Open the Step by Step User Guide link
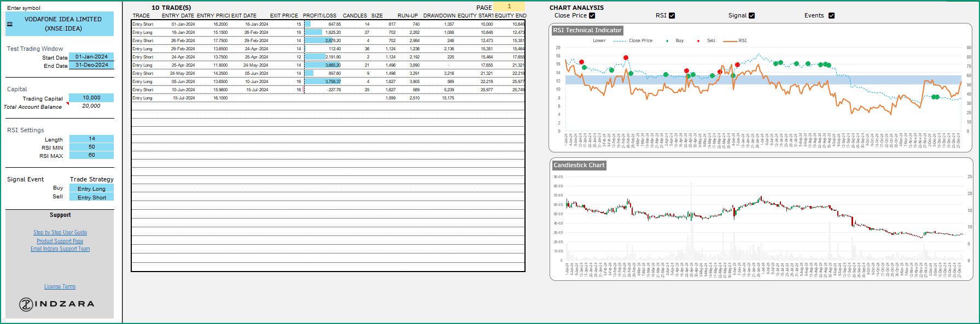Screen dimensions: 980x324 coord(60,233)
